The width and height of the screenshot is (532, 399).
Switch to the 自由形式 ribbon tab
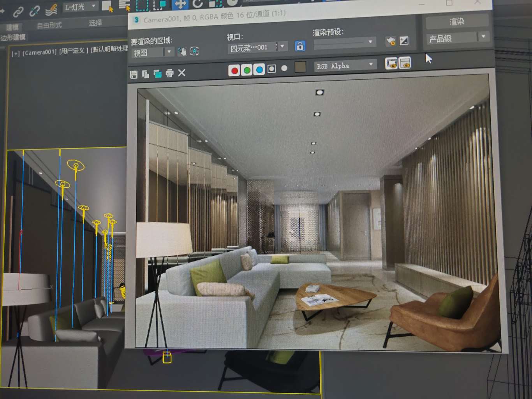click(49, 25)
